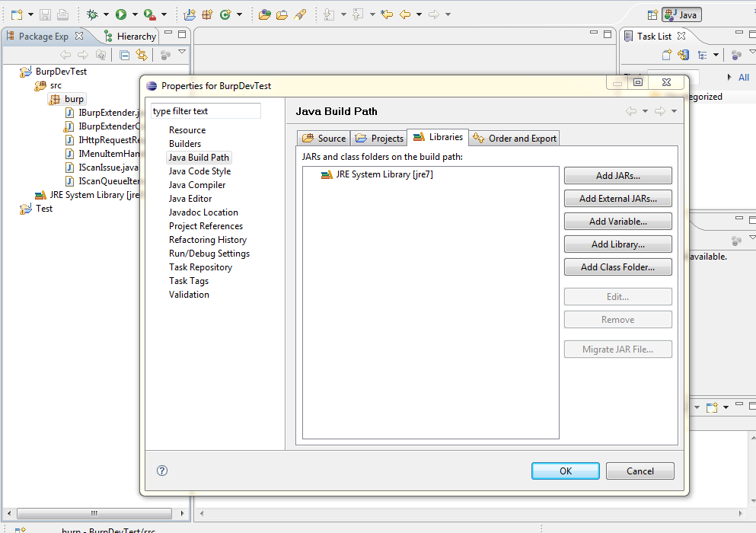Click the Task List presentation tree icon
This screenshot has height=533, width=756.
coord(703,55)
